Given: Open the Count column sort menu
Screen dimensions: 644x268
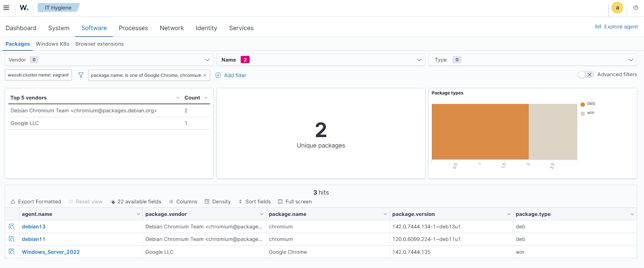Looking at the screenshot, I should tap(206, 98).
